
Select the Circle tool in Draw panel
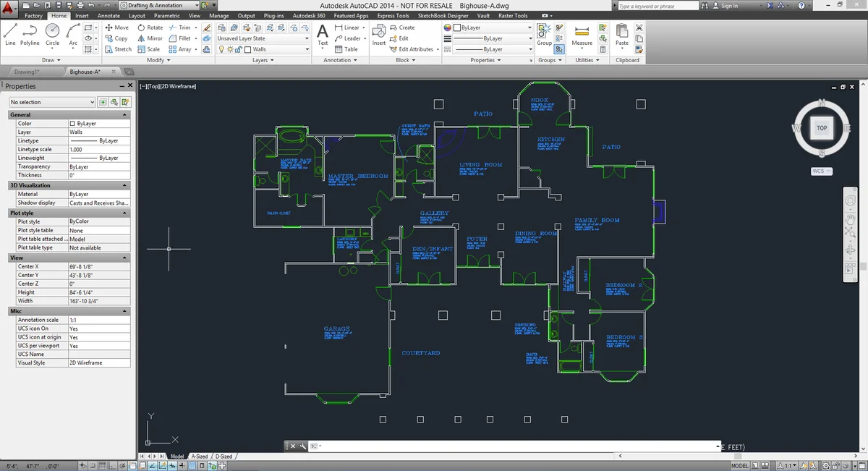[52, 34]
